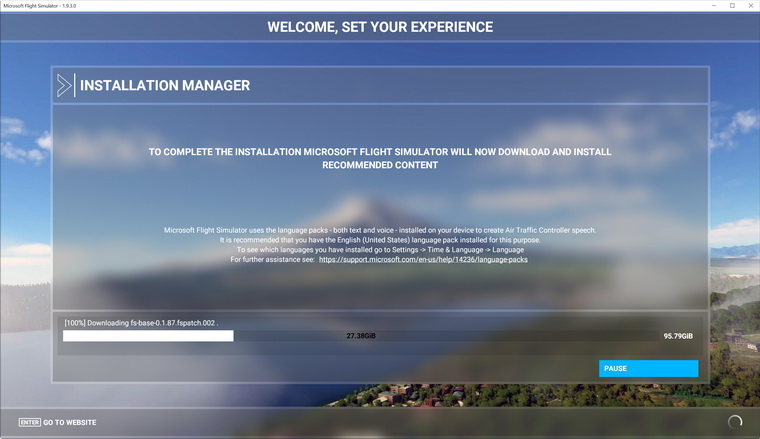Maximize the Flight Simulator window

[732, 5]
